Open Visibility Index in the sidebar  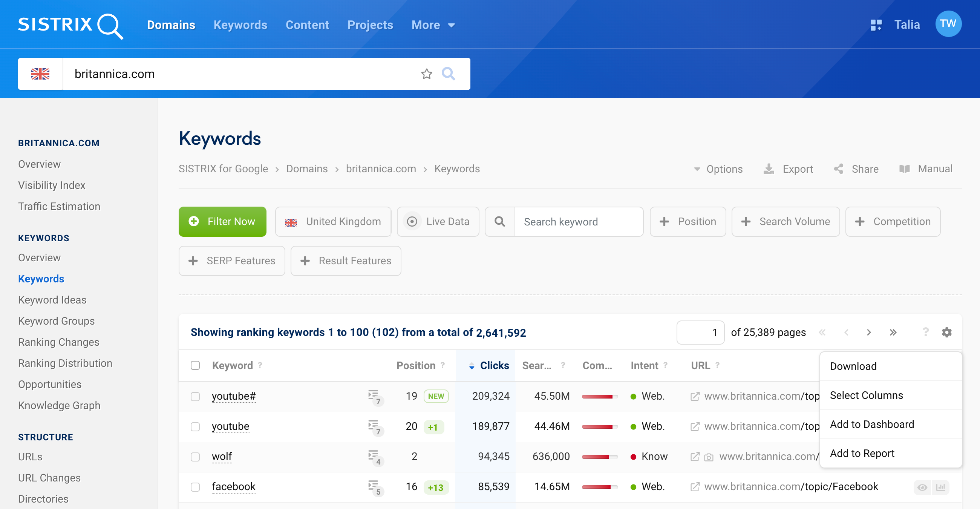click(x=52, y=185)
